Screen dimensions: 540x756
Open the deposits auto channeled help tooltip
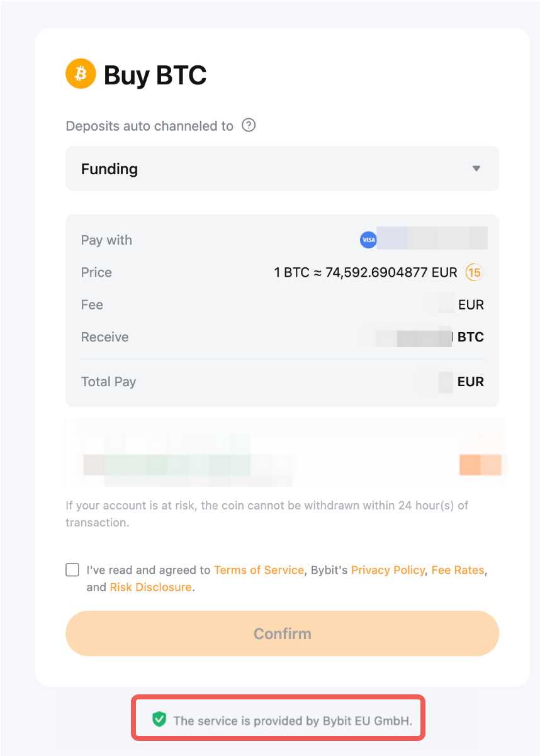[249, 125]
